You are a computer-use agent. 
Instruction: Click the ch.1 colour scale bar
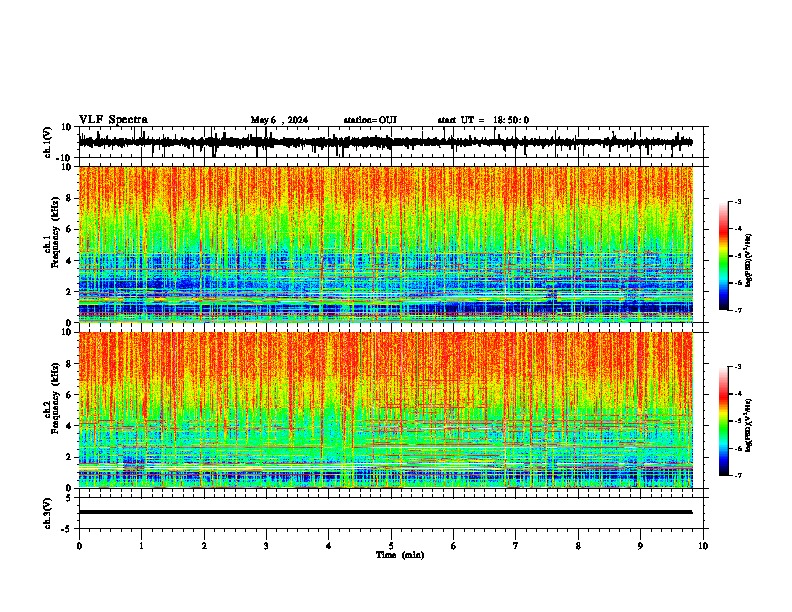tap(723, 256)
